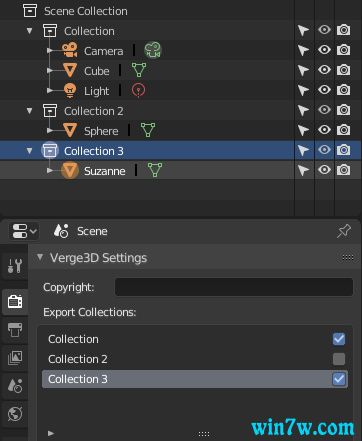Viewport: 362px width, 441px height.
Task: Expand the Suzanne object row
Action: click(50, 170)
